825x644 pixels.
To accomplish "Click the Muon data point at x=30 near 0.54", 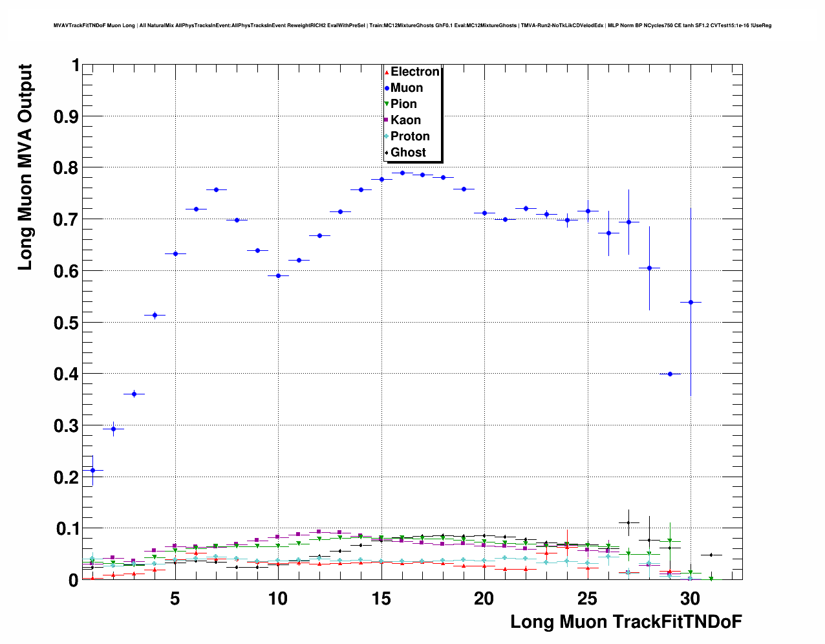I will 691,302.
